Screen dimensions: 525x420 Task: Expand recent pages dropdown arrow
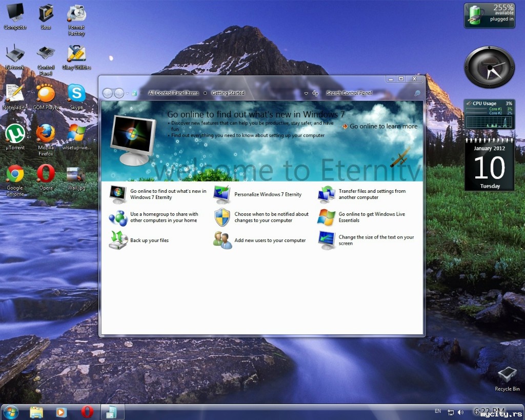coord(127,93)
